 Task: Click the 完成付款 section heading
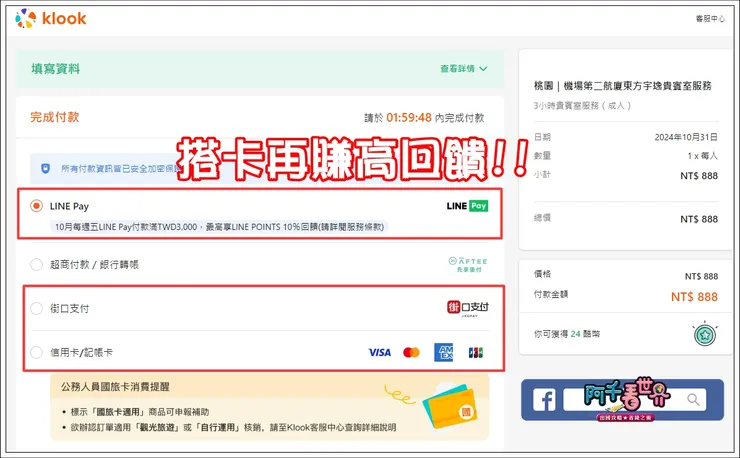(55, 117)
